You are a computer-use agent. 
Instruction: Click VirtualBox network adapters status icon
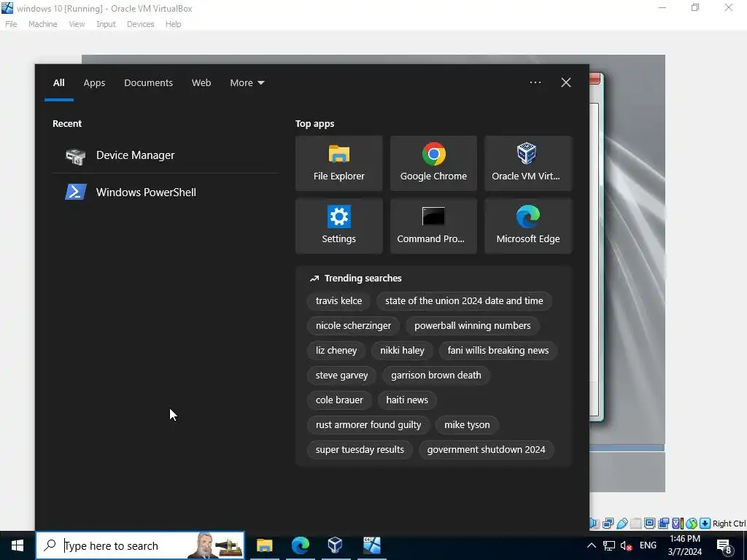click(x=608, y=524)
